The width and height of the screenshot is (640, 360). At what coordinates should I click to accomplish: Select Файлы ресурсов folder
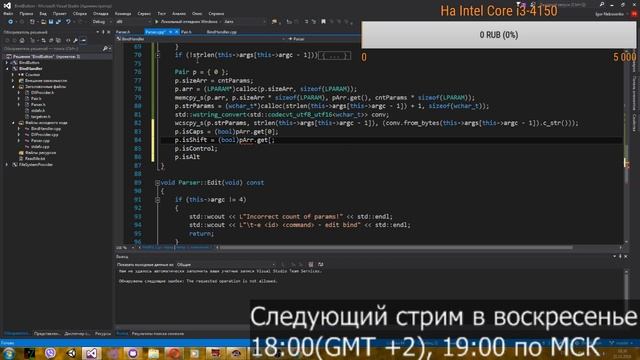point(40,153)
